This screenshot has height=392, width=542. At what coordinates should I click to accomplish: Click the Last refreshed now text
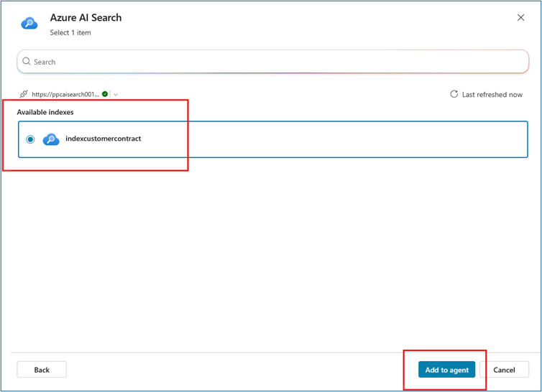click(492, 95)
